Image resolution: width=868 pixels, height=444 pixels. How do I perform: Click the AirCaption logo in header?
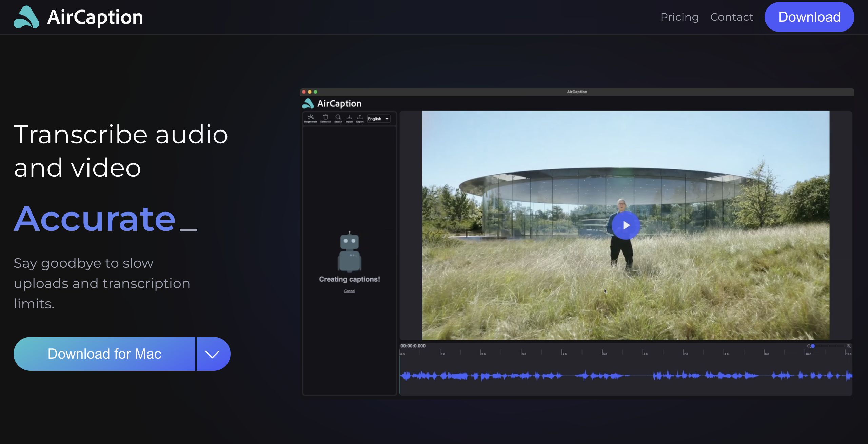[x=78, y=17]
